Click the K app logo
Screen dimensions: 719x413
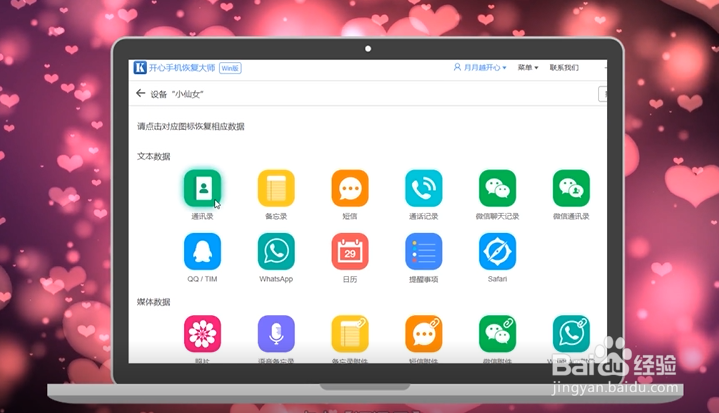pos(140,67)
